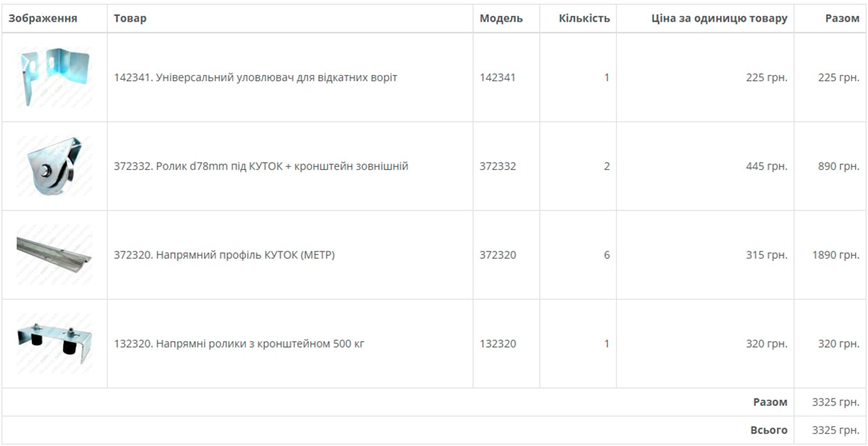868x446 pixels.
Task: Open product 142341 Універсальний уловлювач link
Action: point(255,77)
